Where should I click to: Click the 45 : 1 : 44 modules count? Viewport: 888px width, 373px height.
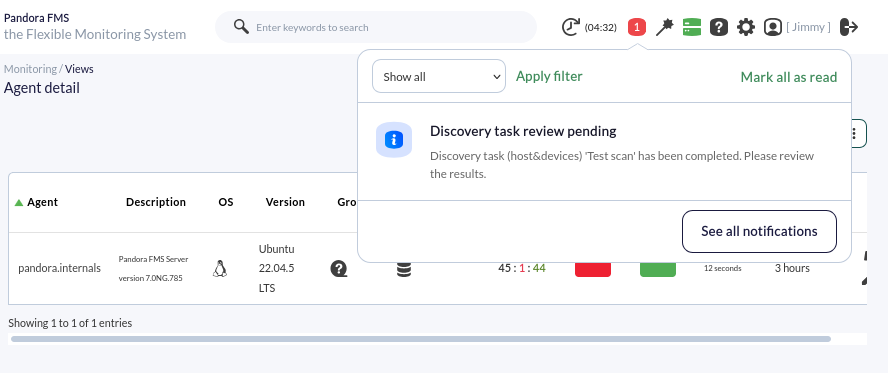[522, 268]
